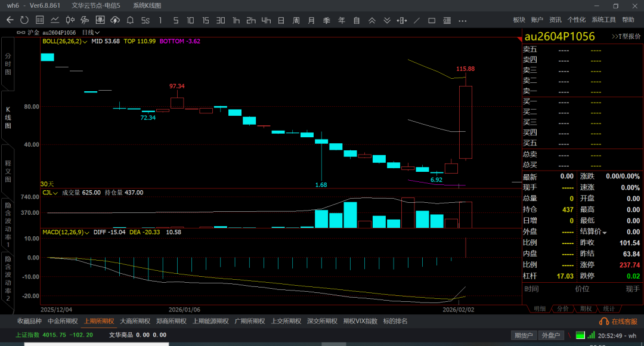The height and width of the screenshot is (346, 644).
Task: Select the 1 minute period
Action: (160, 20)
